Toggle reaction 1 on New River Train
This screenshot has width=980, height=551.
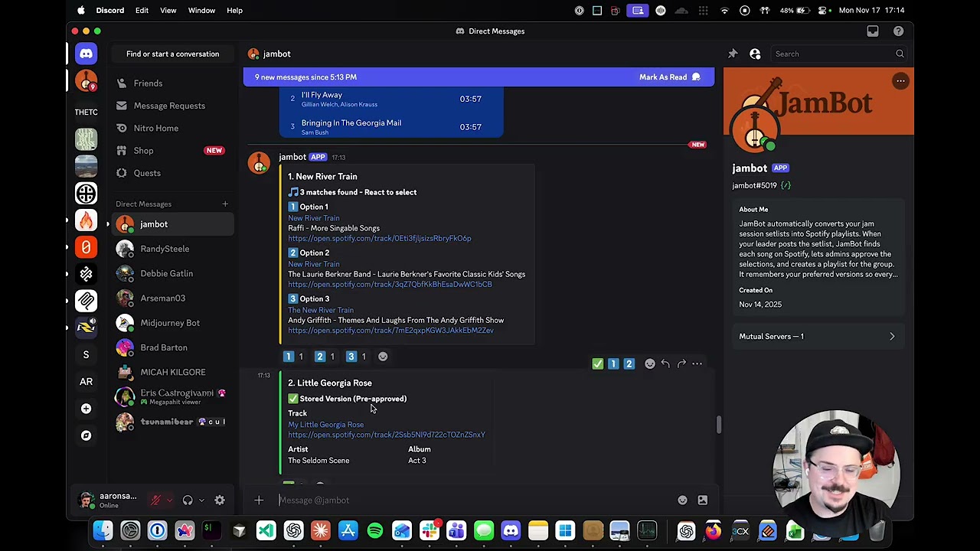pyautogui.click(x=294, y=357)
